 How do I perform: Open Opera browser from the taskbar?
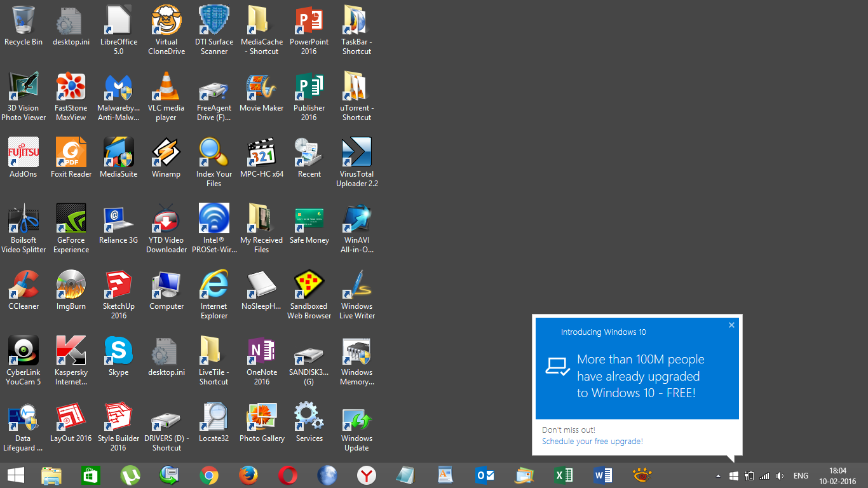288,475
